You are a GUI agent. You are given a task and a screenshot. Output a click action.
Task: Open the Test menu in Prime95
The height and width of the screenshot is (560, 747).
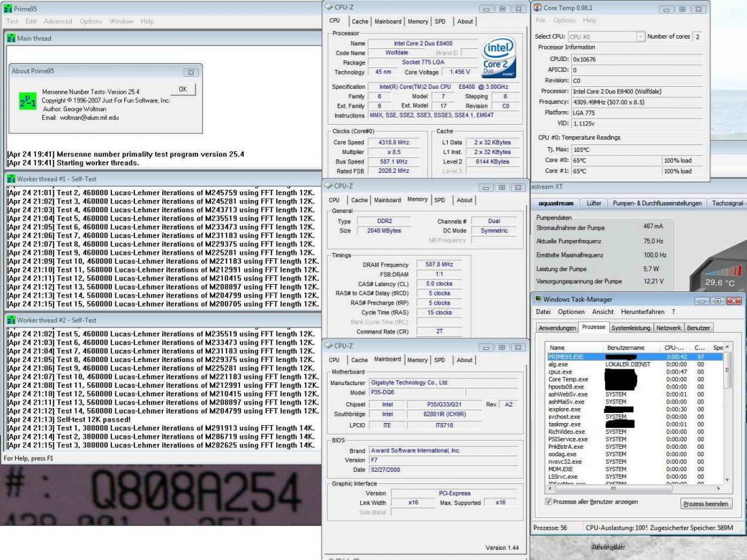coord(12,22)
